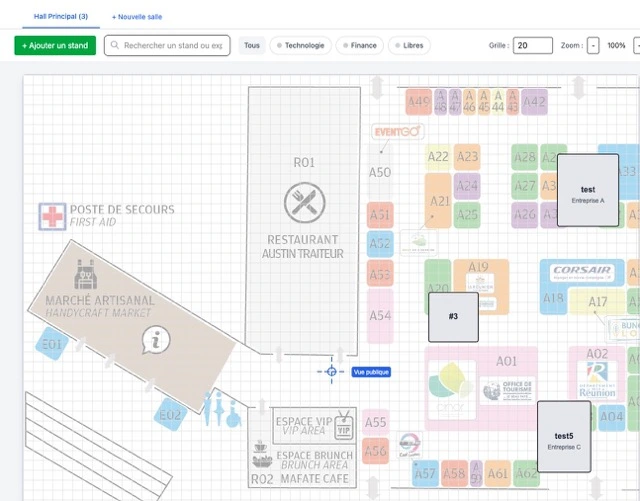This screenshot has height=501, width=640.
Task: Click stand A04
Action: point(611,417)
